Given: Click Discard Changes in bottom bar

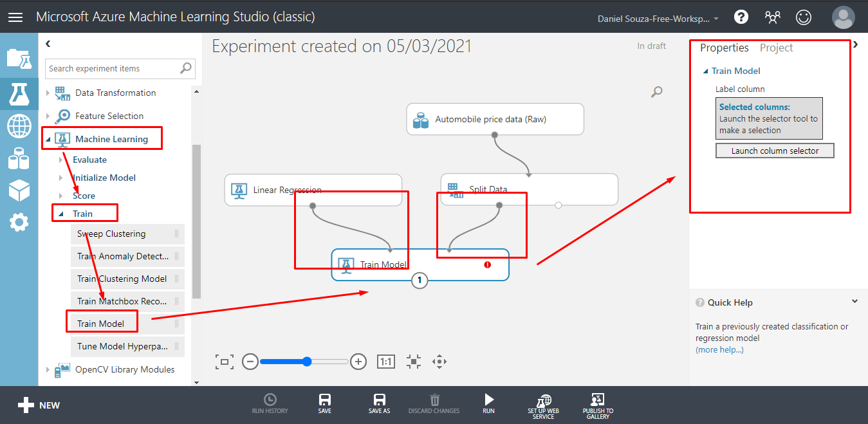Looking at the screenshot, I should point(434,404).
